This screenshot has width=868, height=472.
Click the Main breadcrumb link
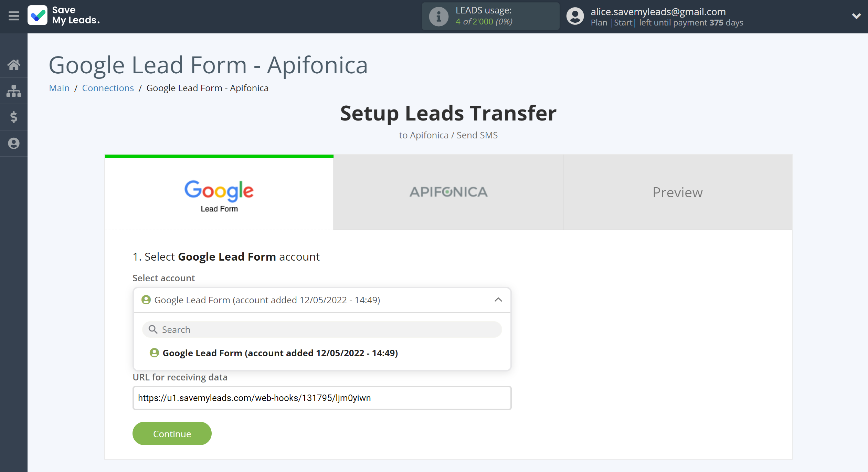59,88
